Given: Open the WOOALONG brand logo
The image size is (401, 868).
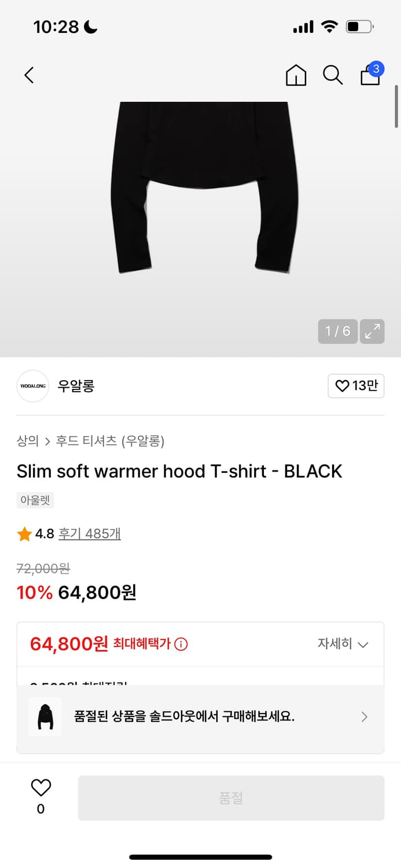Looking at the screenshot, I should [32, 386].
